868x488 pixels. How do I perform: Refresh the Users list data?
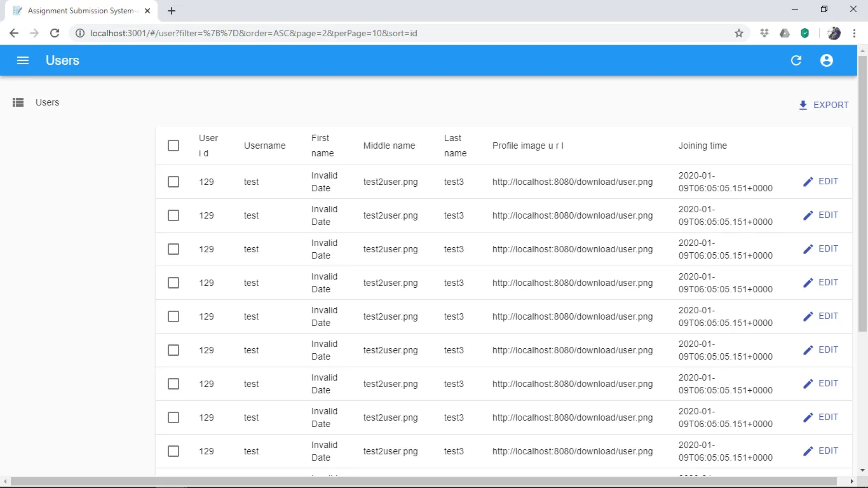click(x=796, y=60)
